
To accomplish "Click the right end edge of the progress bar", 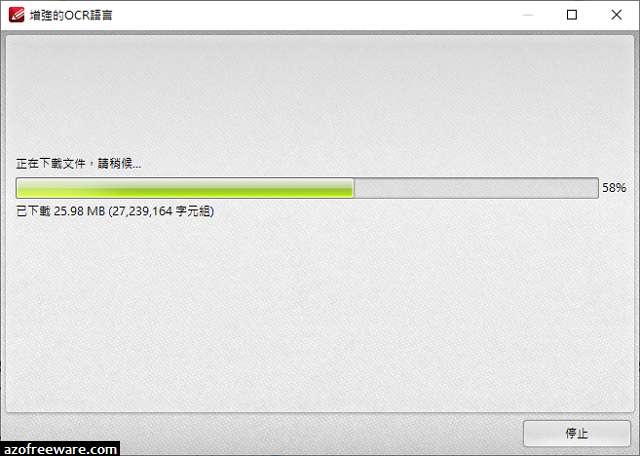I will point(598,188).
